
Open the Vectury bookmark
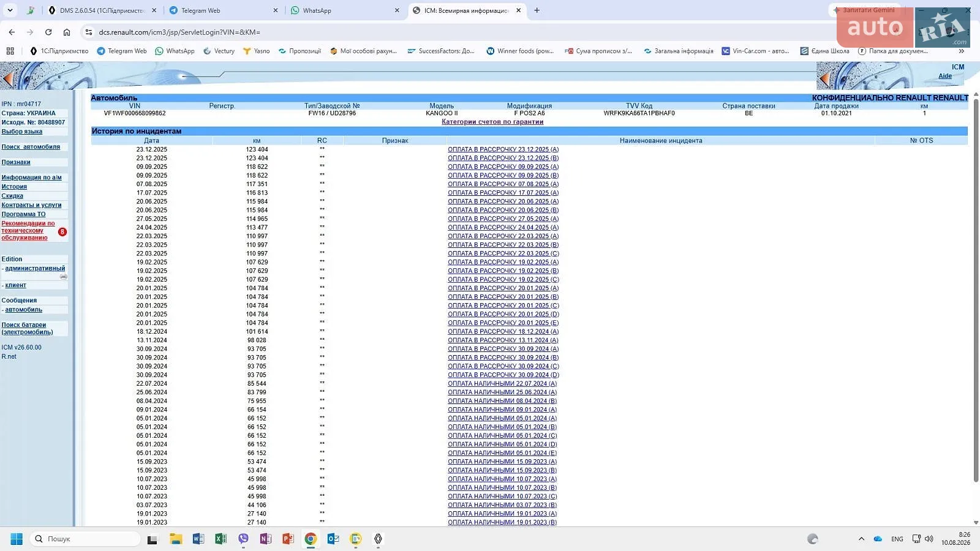pos(219,51)
